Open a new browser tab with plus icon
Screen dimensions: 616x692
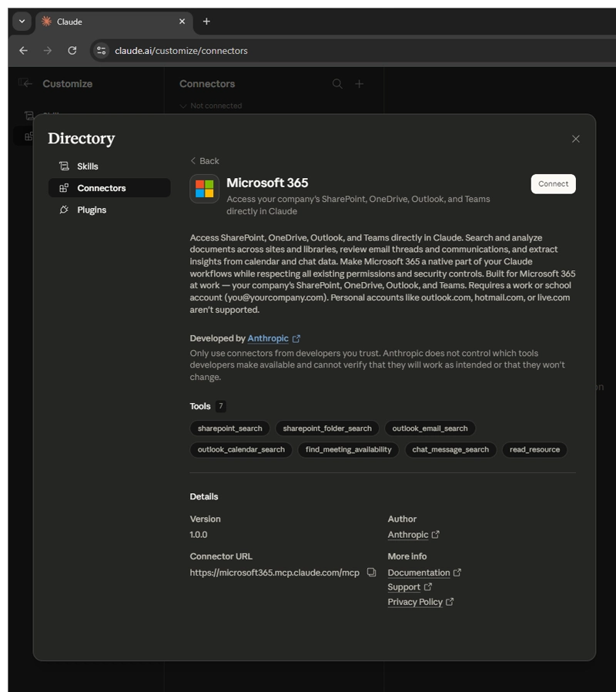206,22
